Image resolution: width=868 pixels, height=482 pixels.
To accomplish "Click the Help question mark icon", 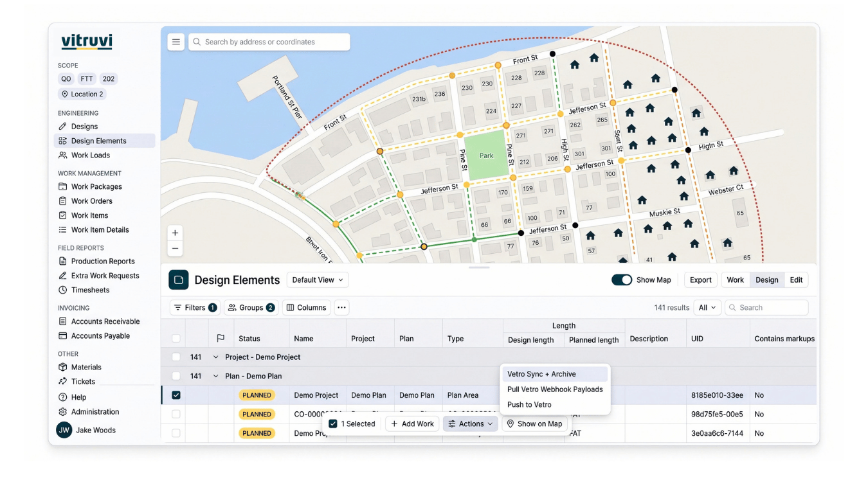I will click(62, 397).
